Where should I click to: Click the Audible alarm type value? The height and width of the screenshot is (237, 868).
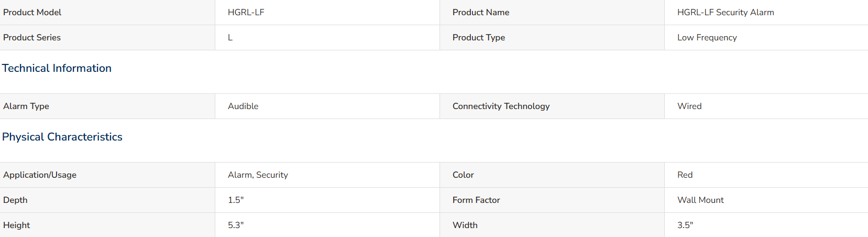[x=243, y=106]
